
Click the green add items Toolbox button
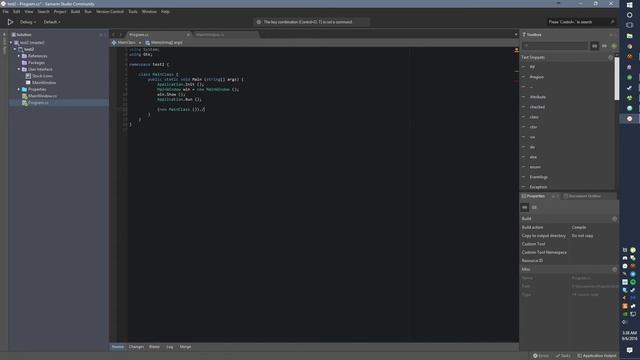click(614, 46)
